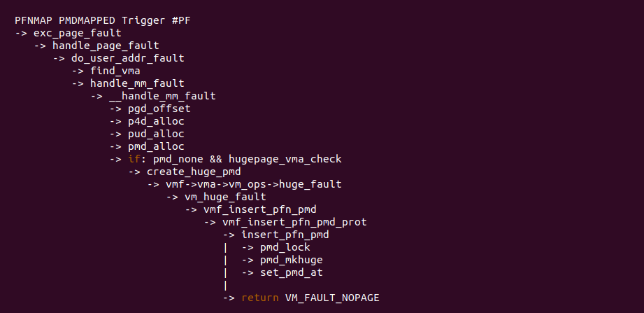Click the "PFNMAP PMDMAPPED Trigger #PF" title line
644x313 pixels.
pos(102,20)
